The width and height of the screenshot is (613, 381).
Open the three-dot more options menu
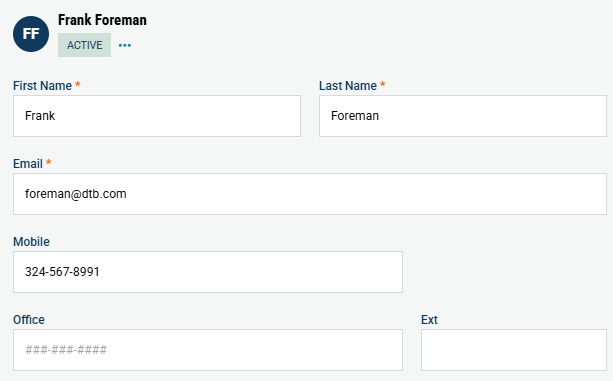125,45
